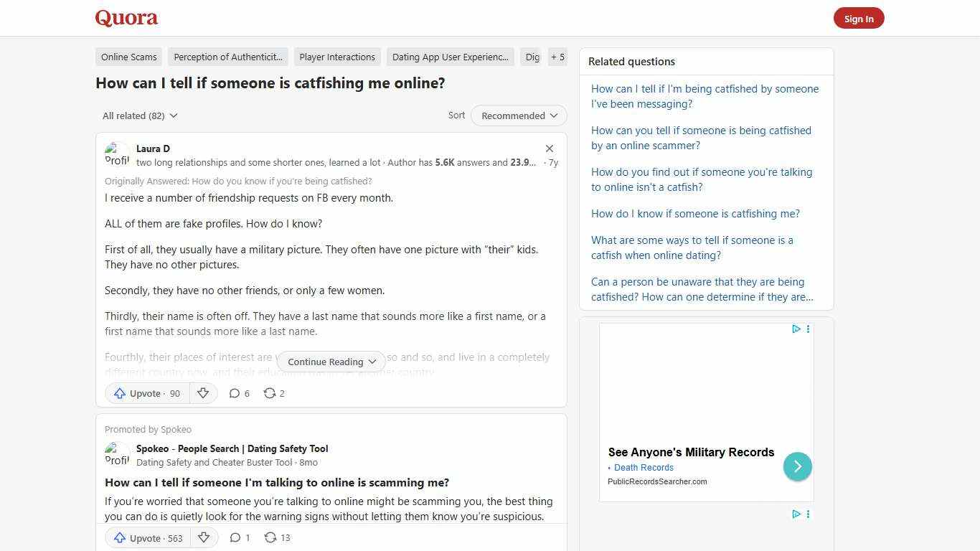The image size is (980, 551).
Task: Select the Online Scams topic
Action: coord(128,57)
